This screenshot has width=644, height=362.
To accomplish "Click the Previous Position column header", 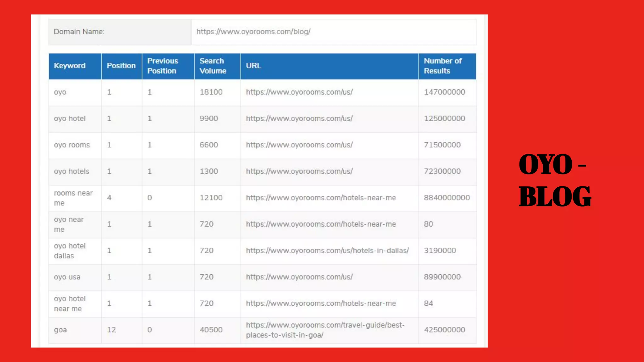I will point(163,66).
